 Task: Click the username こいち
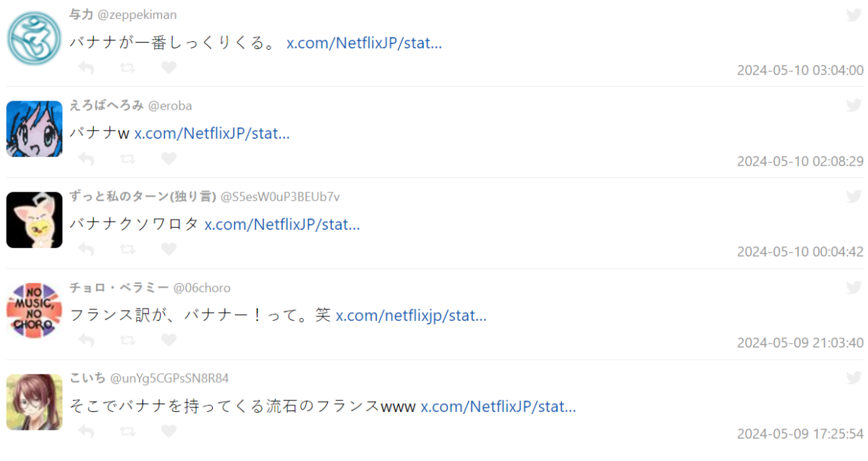point(87,379)
